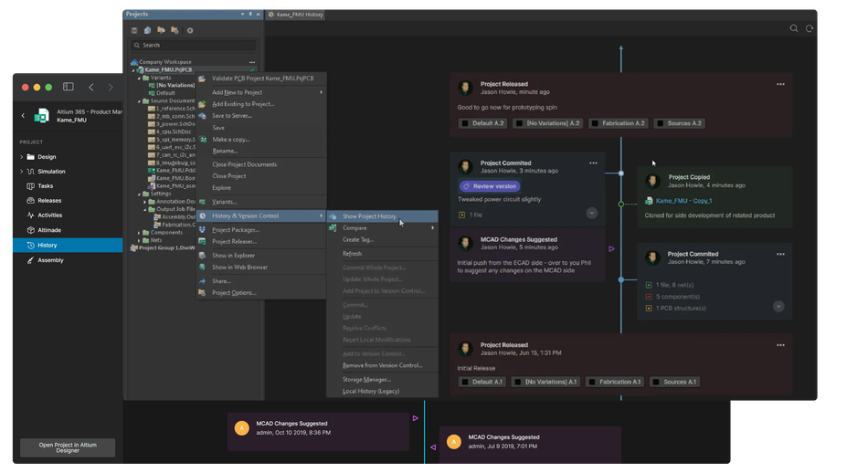Click the Altimade icon in Altium 365 sidebar
The image size is (868, 473).
[30, 230]
